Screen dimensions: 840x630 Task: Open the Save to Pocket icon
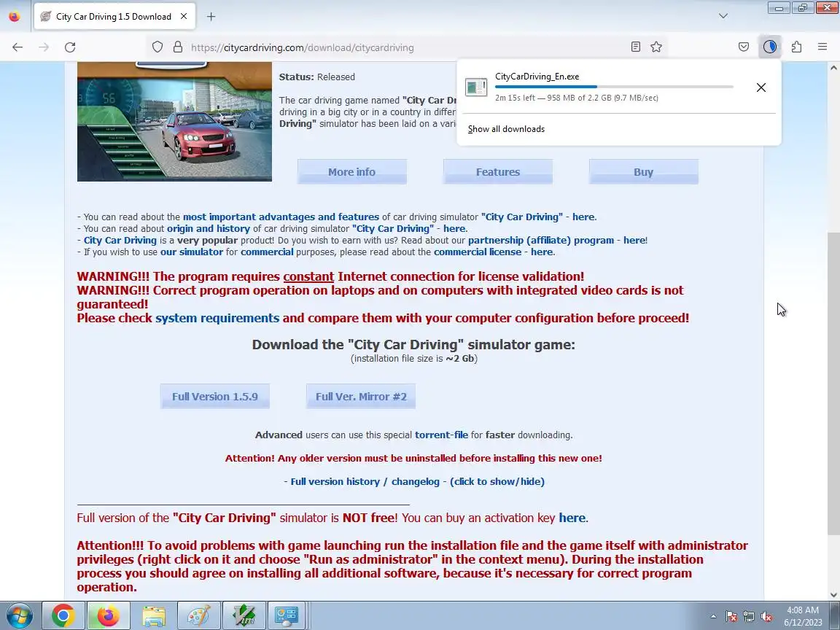pos(744,47)
